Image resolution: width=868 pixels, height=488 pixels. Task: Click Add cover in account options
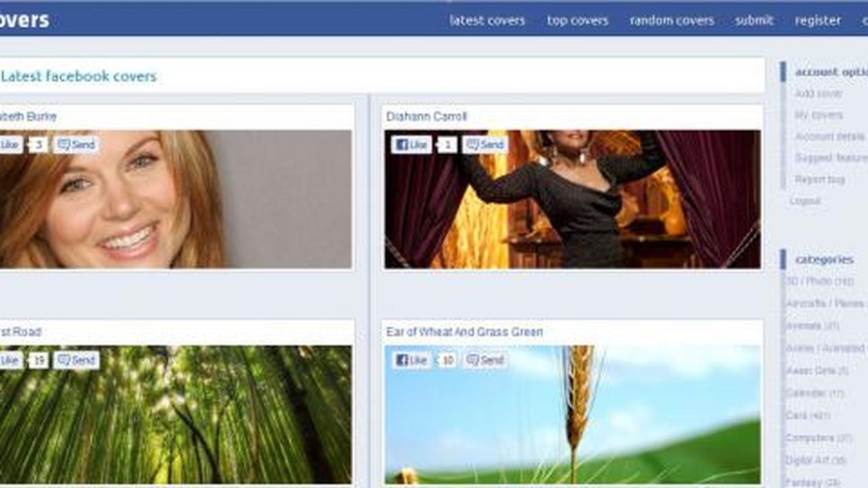coord(818,94)
